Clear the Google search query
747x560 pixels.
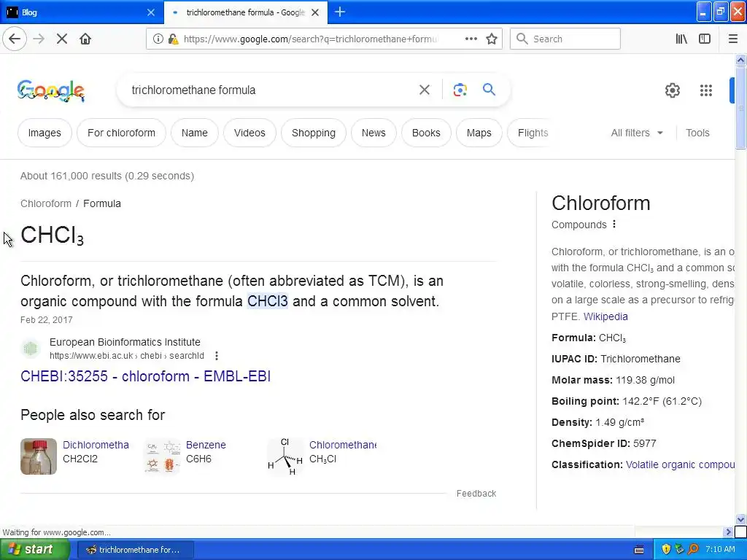point(424,90)
